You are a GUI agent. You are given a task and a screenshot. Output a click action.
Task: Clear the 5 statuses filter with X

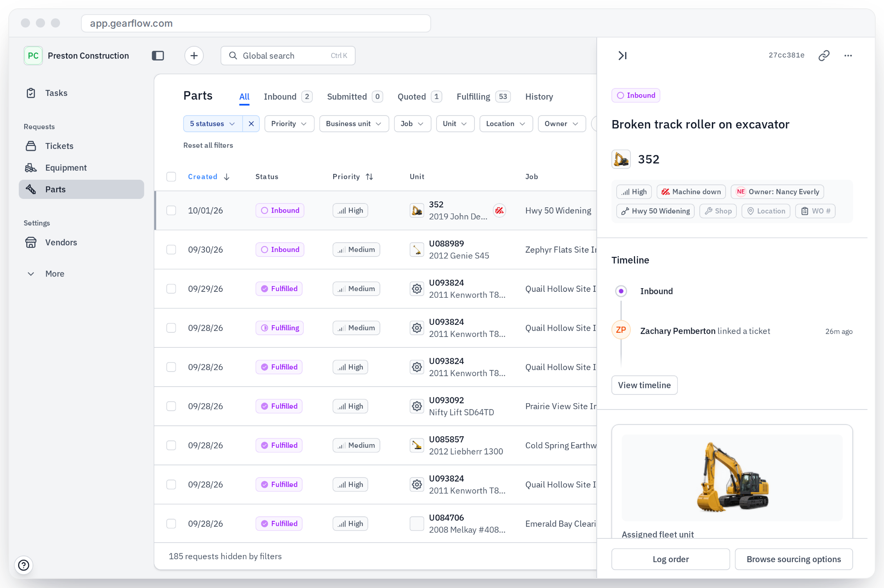(x=251, y=124)
